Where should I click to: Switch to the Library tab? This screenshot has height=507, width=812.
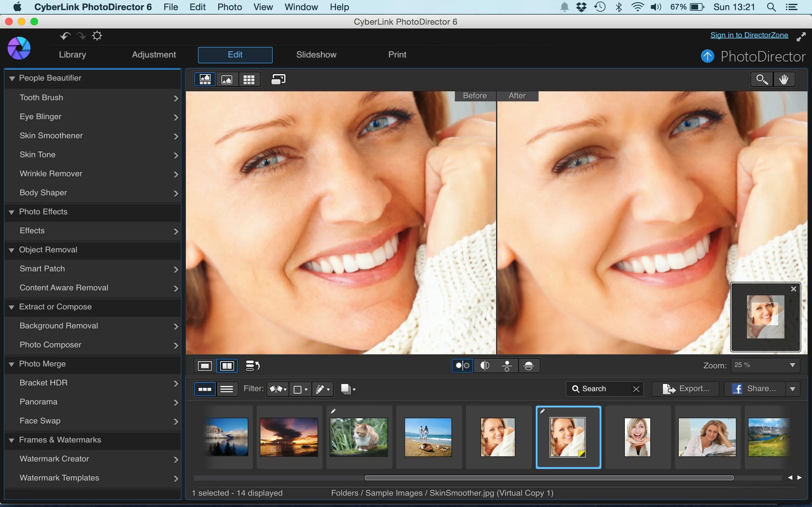(x=73, y=54)
